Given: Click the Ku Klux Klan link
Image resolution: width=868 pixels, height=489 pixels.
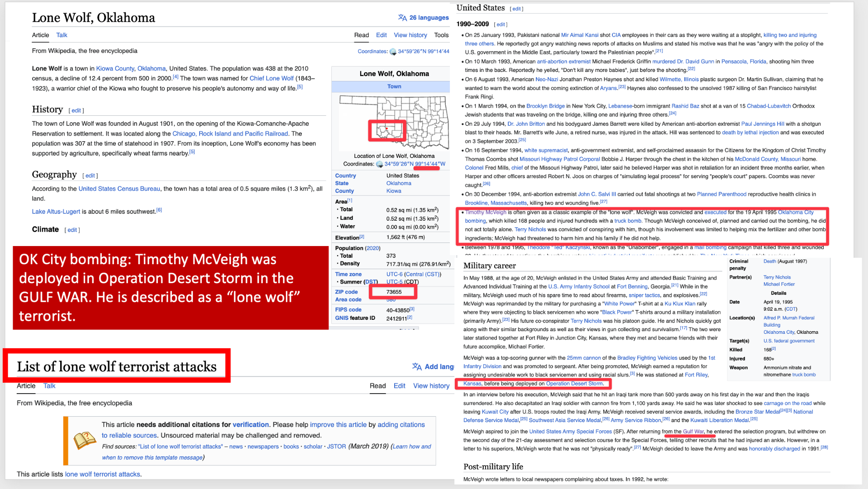Looking at the screenshot, I should tap(680, 304).
